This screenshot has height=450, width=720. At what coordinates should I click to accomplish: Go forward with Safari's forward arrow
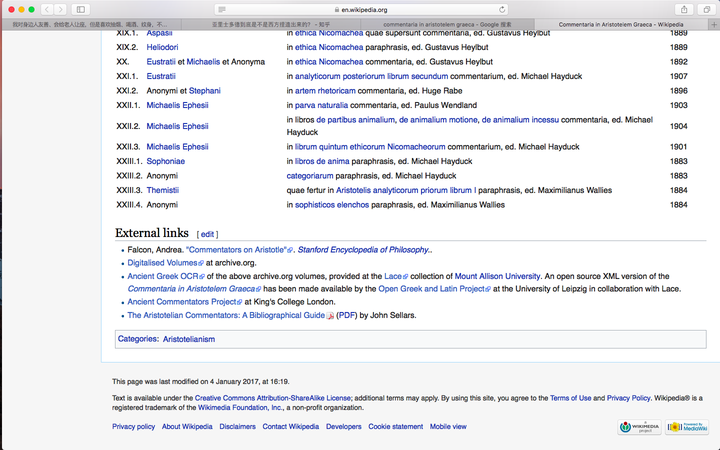pyautogui.click(x=60, y=9)
